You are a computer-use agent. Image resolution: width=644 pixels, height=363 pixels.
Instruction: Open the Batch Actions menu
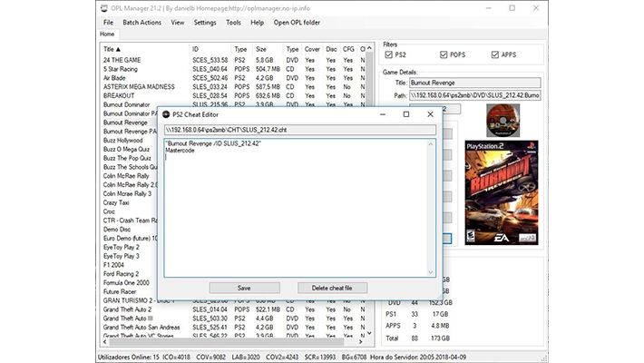[x=141, y=23]
